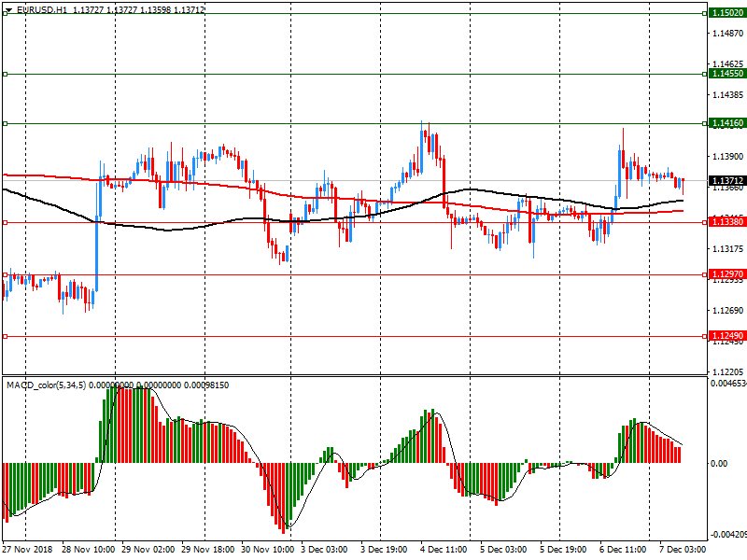Select the red 1.12490 price level label
747x560 pixels.
point(726,336)
